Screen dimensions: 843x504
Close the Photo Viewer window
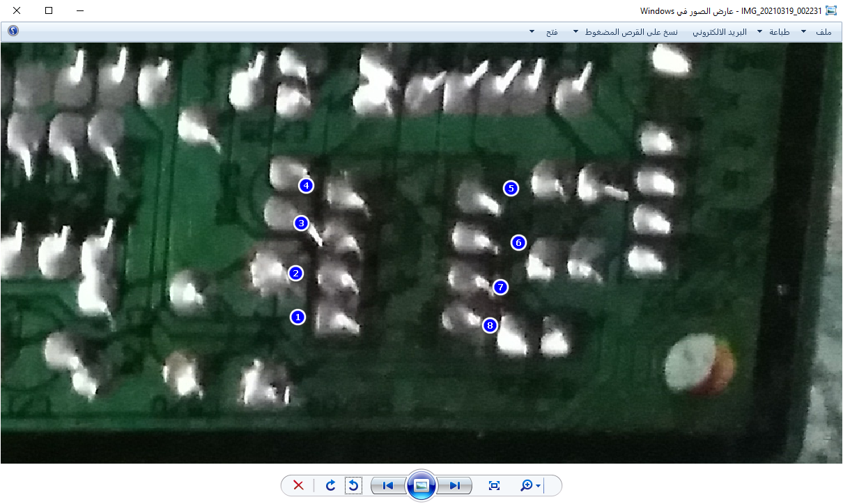[x=16, y=10]
